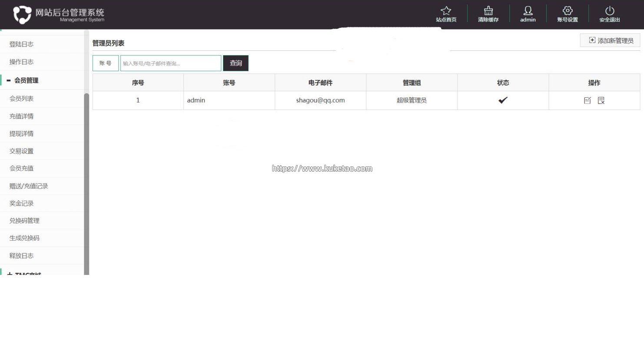Open 操作日志 in the sidebar

point(21,62)
